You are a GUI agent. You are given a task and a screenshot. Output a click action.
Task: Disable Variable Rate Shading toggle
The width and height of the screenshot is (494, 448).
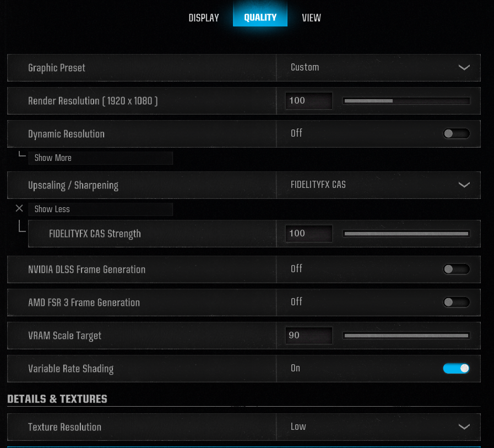tap(457, 369)
